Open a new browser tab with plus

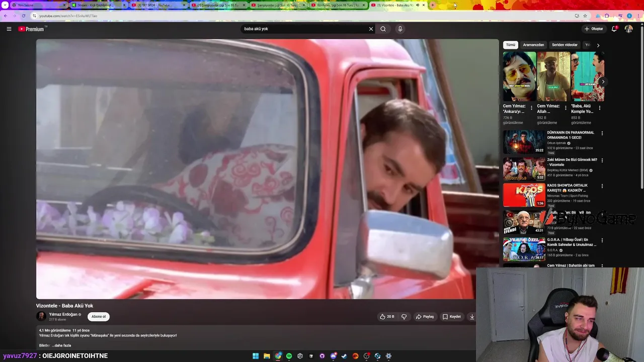click(x=432, y=5)
